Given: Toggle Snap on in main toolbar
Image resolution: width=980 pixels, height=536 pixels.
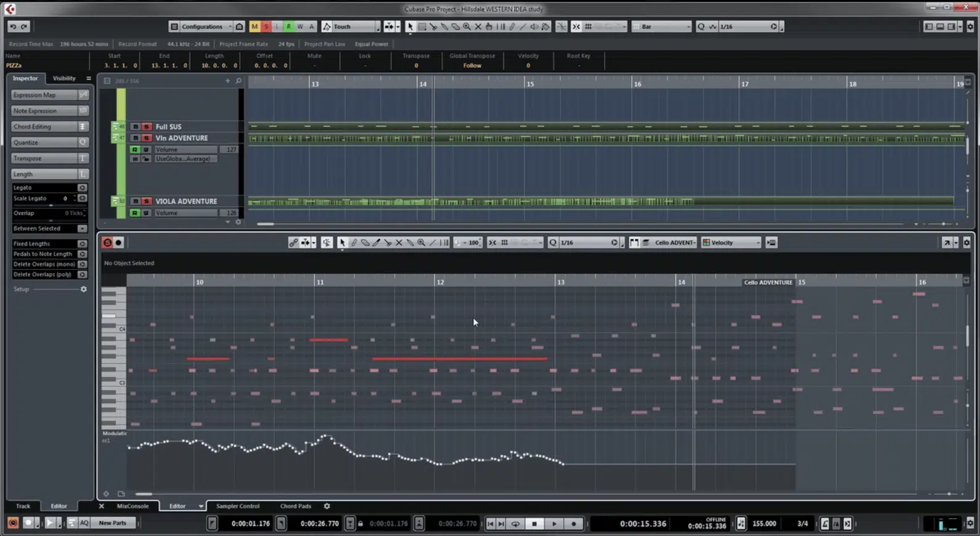Looking at the screenshot, I should point(576,26).
